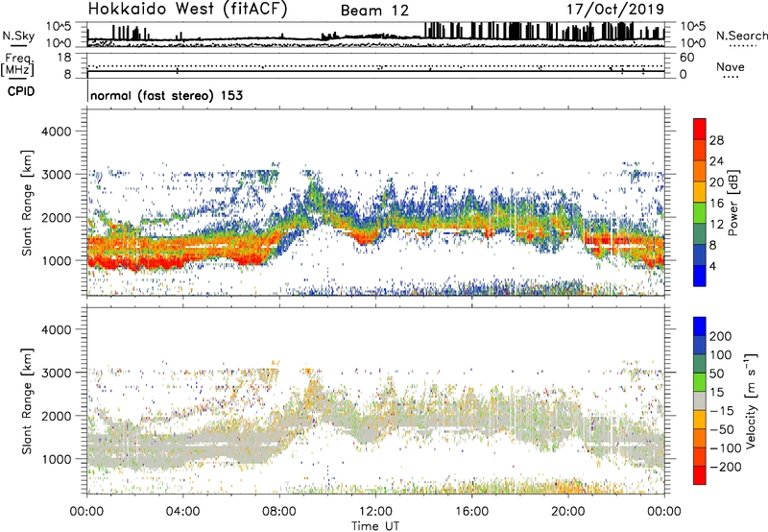Click the date '17/Oct/2019'
Screen dimensions: 768x532
point(615,10)
